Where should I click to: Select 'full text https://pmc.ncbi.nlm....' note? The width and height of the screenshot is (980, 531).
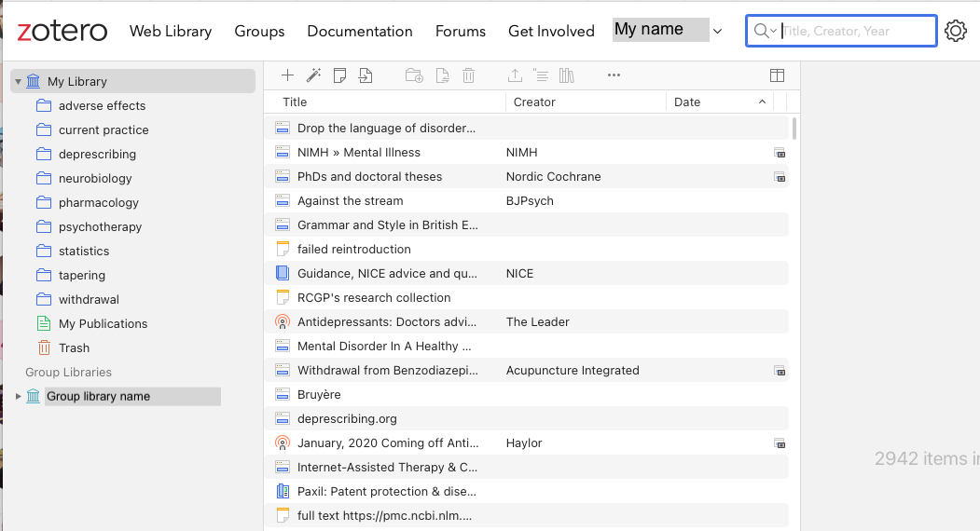(x=526, y=515)
